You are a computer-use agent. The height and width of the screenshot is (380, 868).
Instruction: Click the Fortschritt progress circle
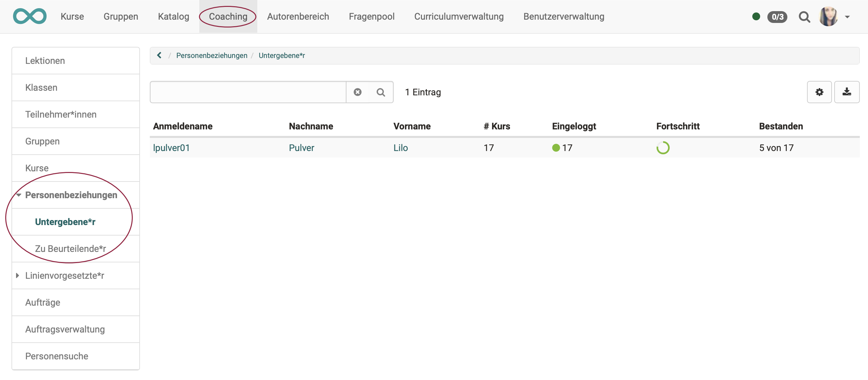[663, 148]
